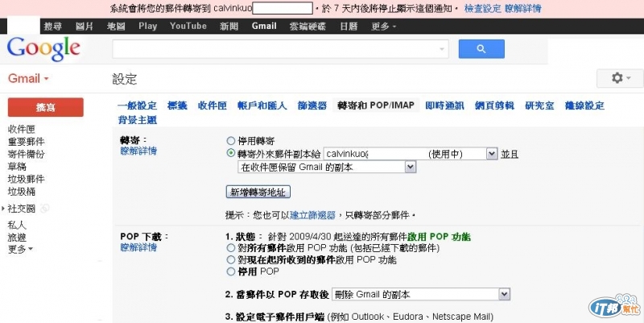644x323 pixels.
Task: Open 瞭解詳情 link under POP 下載
Action: point(138,247)
